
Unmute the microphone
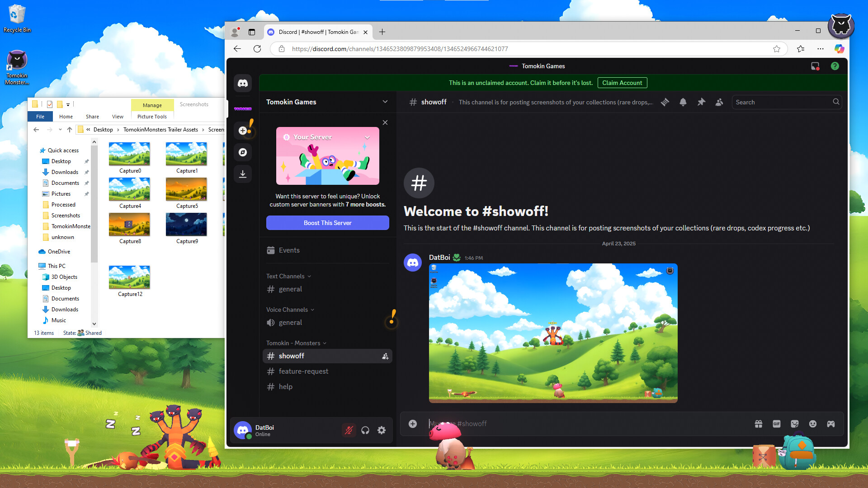click(349, 430)
